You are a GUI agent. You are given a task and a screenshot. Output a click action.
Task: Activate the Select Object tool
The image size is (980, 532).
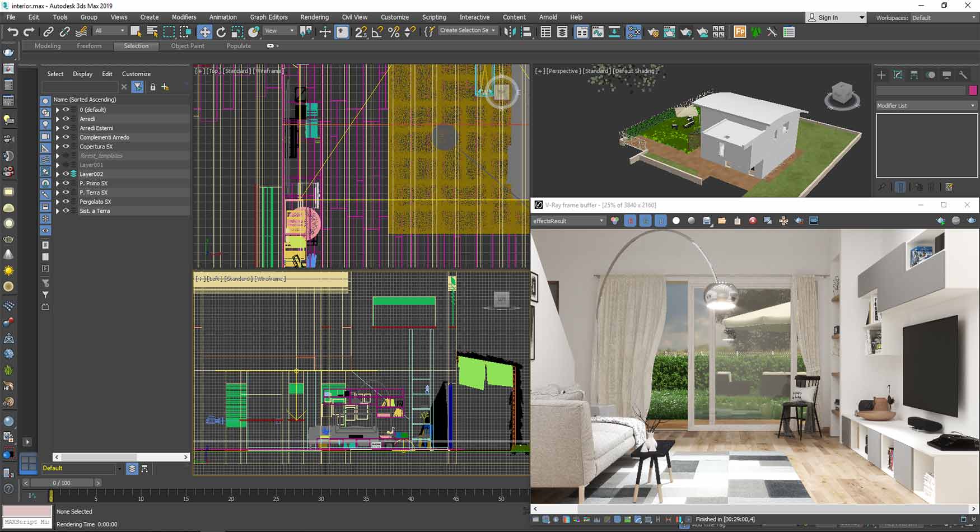(136, 32)
